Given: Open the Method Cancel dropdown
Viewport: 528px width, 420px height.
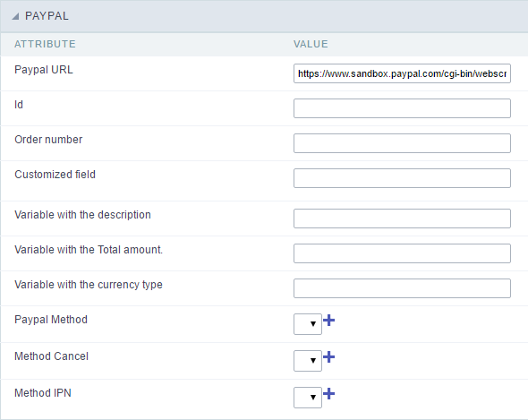Looking at the screenshot, I should click(x=308, y=361).
